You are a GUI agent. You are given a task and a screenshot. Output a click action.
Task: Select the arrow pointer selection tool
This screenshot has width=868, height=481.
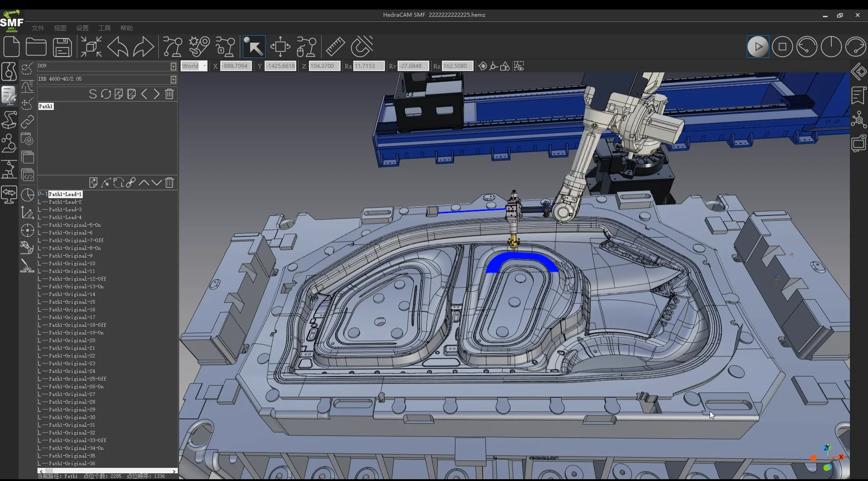tap(254, 47)
